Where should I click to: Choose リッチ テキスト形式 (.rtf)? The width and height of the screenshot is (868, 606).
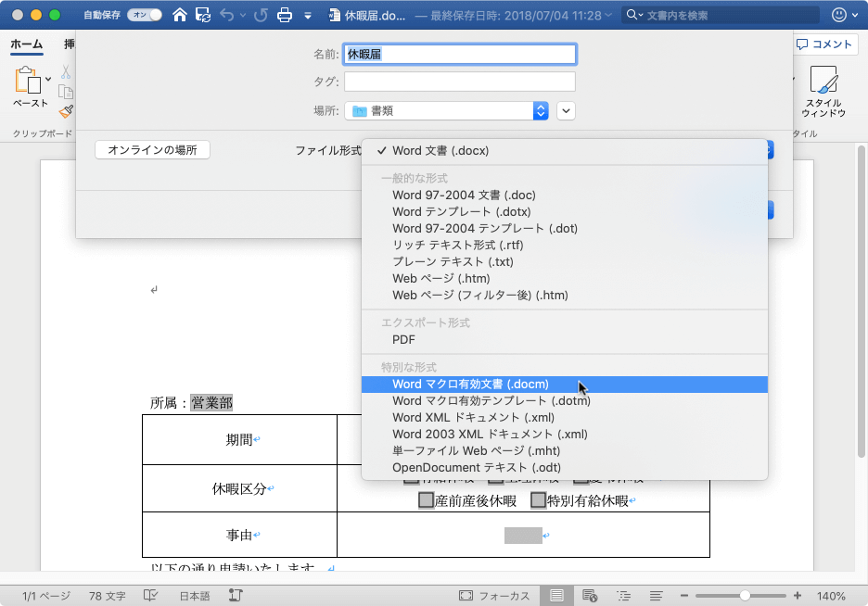565,245
